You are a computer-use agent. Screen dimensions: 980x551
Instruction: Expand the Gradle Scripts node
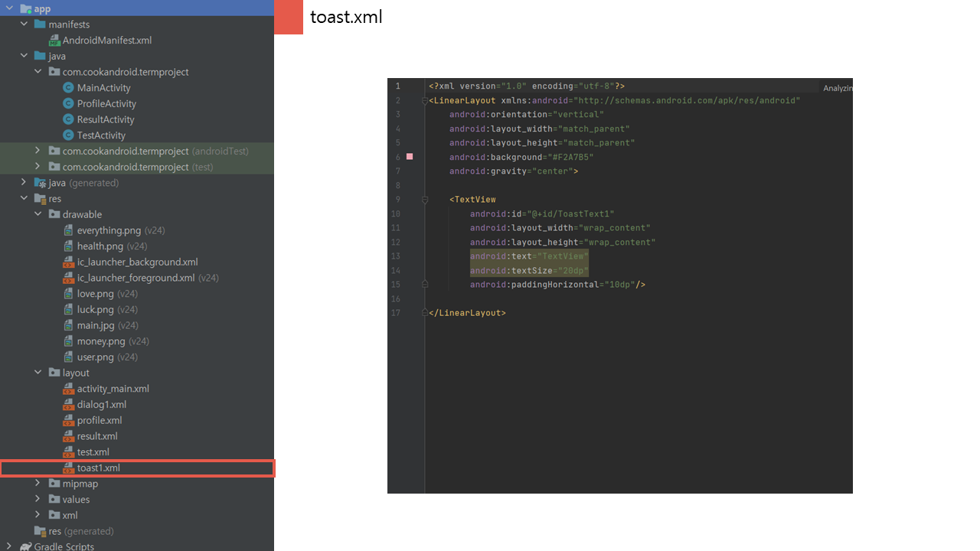click(x=9, y=546)
